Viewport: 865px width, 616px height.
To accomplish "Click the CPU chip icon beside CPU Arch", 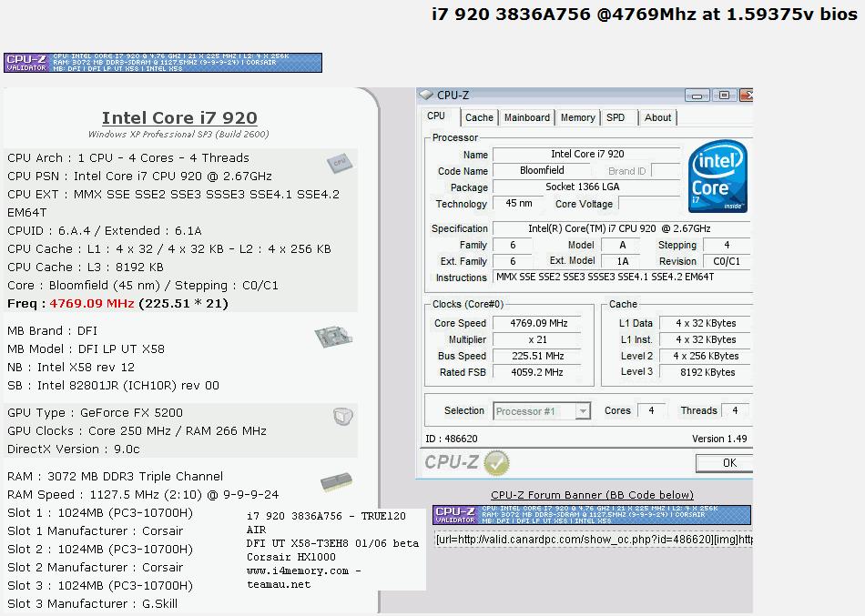I will (x=340, y=163).
